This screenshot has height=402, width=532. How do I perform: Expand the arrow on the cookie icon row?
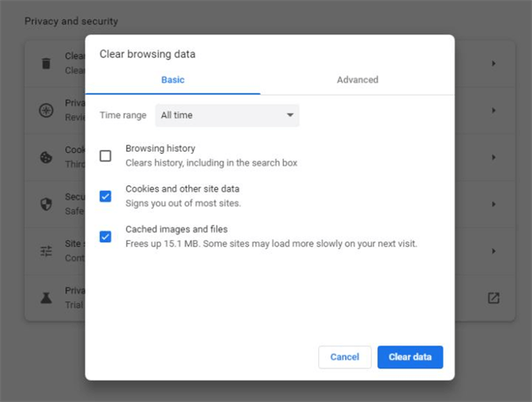(494, 157)
